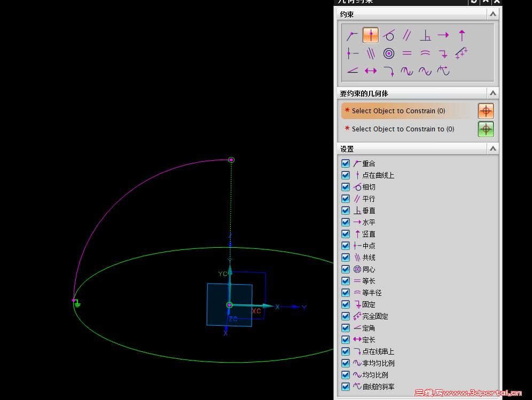Pick the Perpendicular constraint icon
Image resolution: width=532 pixels, height=400 pixels.
[x=425, y=35]
